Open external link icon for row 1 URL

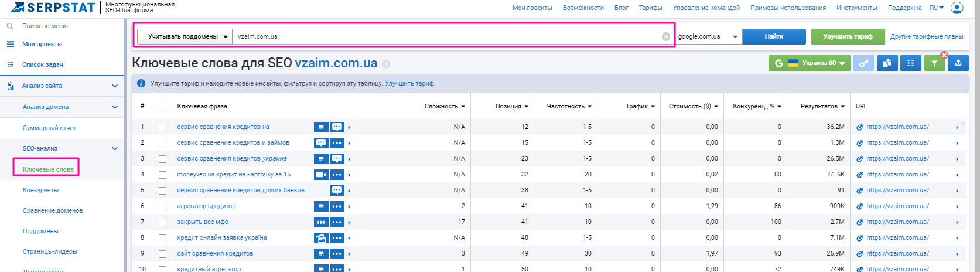[859, 127]
